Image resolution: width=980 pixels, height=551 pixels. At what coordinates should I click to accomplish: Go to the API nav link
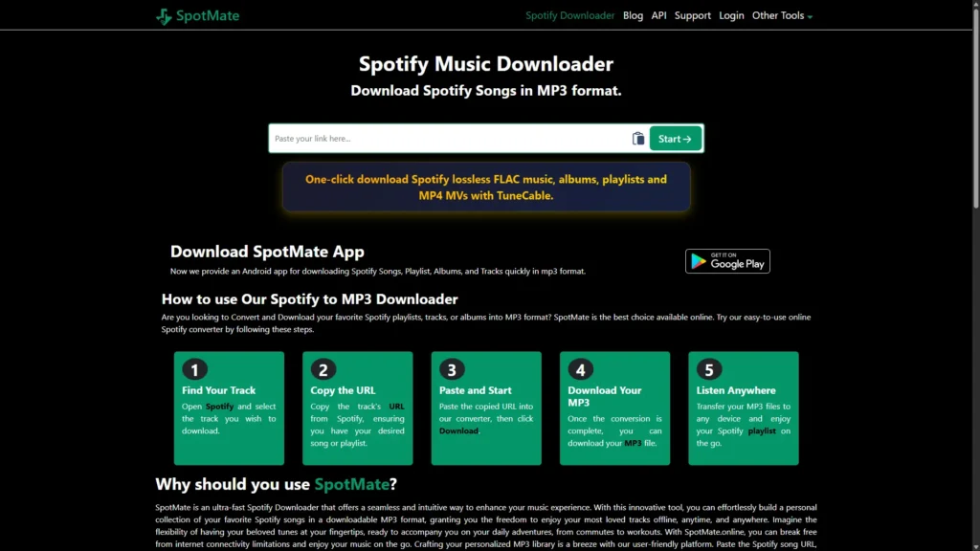click(x=658, y=15)
